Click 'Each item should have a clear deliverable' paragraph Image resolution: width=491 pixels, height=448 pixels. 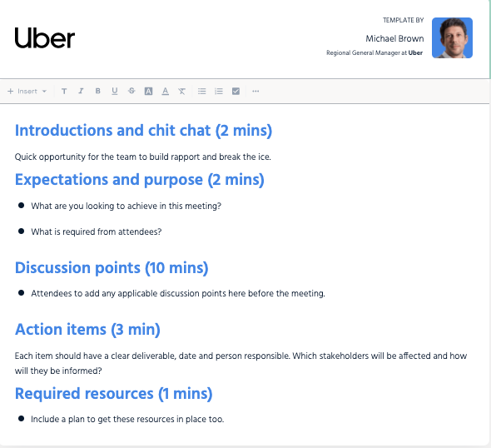(241, 363)
